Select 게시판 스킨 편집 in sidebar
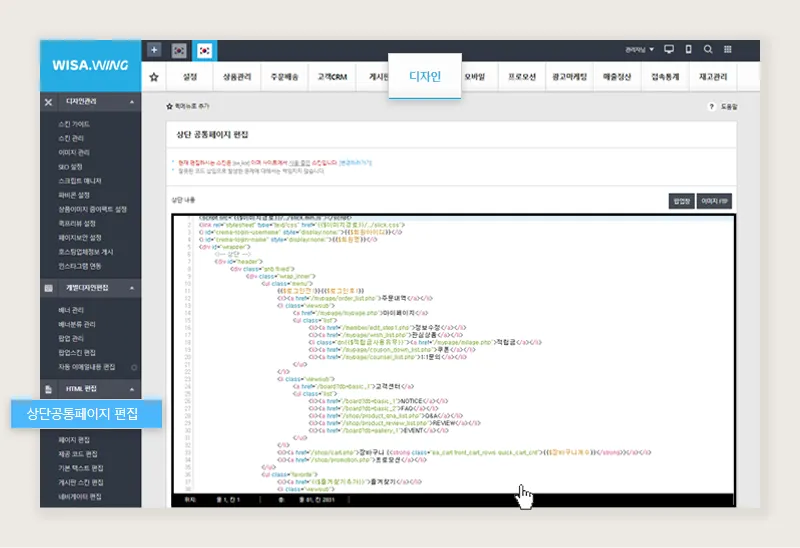800x548 pixels. (81, 483)
